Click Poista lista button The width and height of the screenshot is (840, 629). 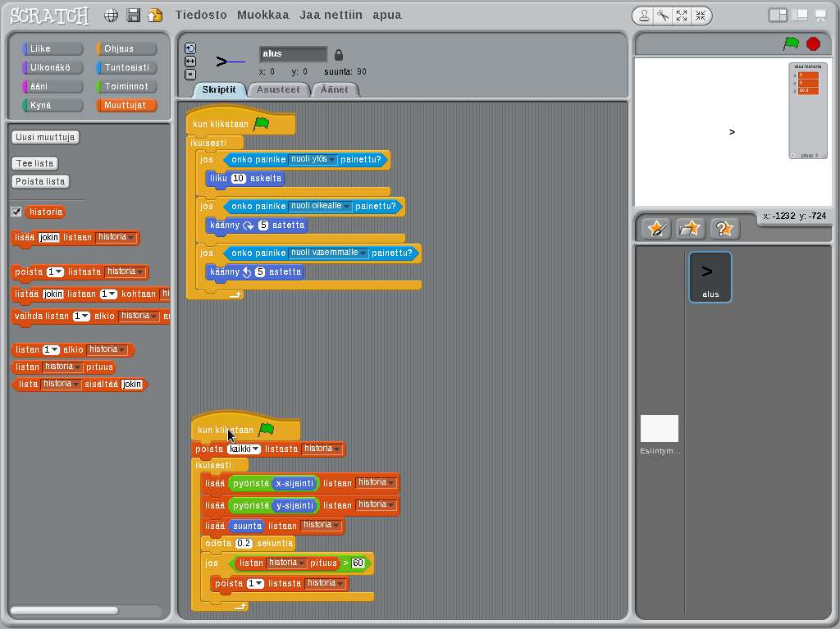pos(40,181)
